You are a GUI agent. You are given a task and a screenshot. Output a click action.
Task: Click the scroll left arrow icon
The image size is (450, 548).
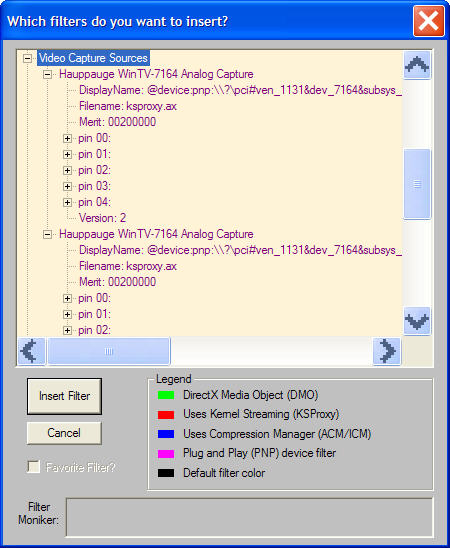pos(31,351)
